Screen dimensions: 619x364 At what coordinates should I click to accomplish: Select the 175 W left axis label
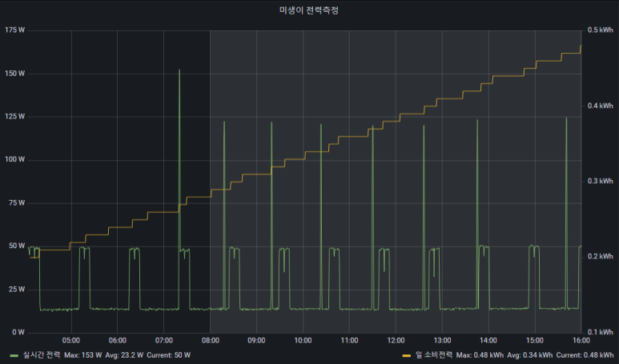[x=14, y=30]
